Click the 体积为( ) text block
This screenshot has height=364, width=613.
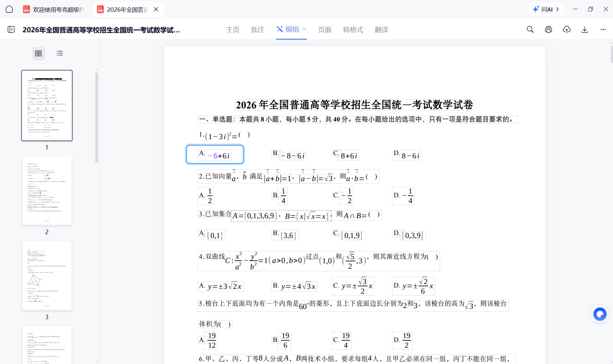coord(215,324)
